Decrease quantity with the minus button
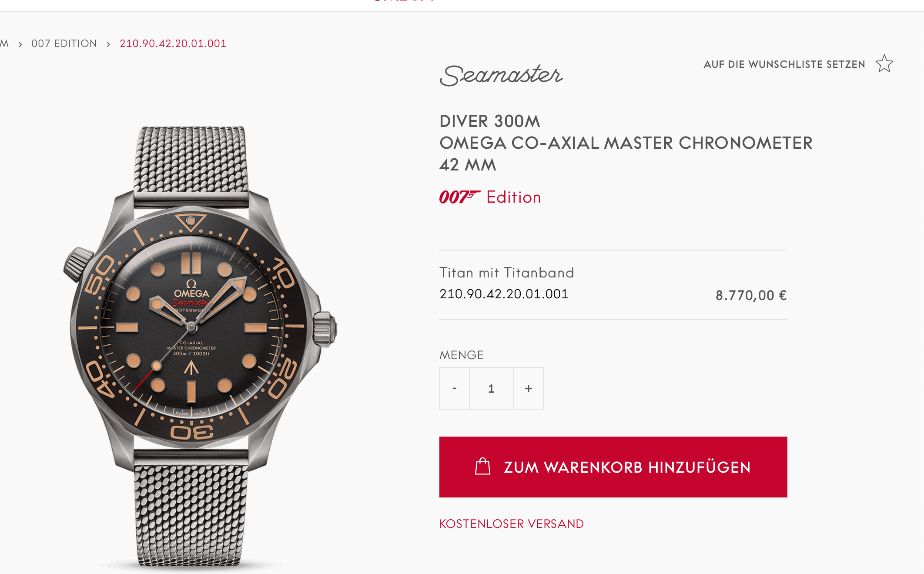This screenshot has height=574, width=924. coord(455,388)
